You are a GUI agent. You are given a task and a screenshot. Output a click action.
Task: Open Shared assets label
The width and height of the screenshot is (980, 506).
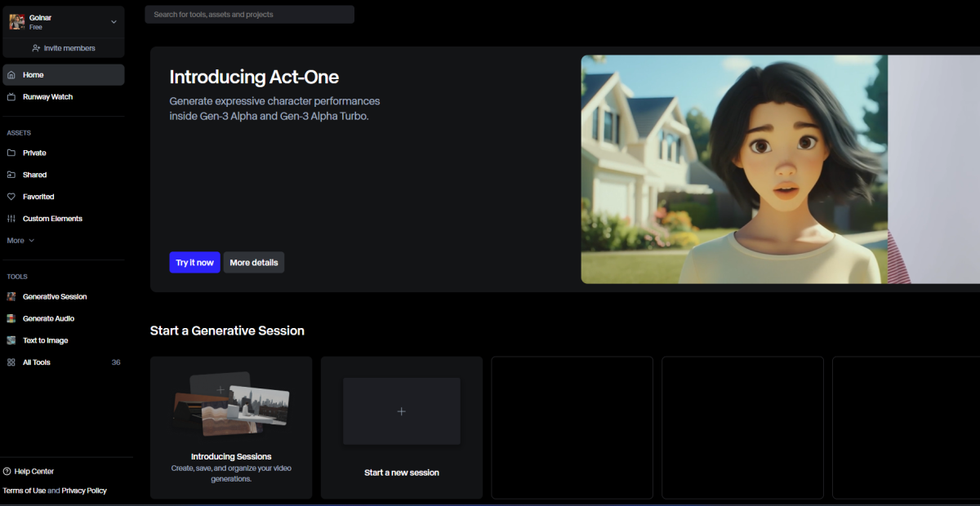[x=35, y=175]
